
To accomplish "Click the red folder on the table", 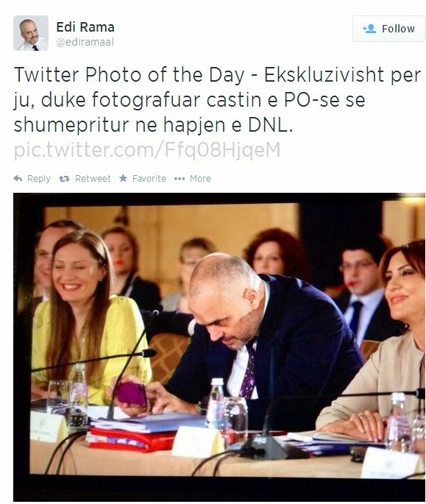I will click(130, 439).
